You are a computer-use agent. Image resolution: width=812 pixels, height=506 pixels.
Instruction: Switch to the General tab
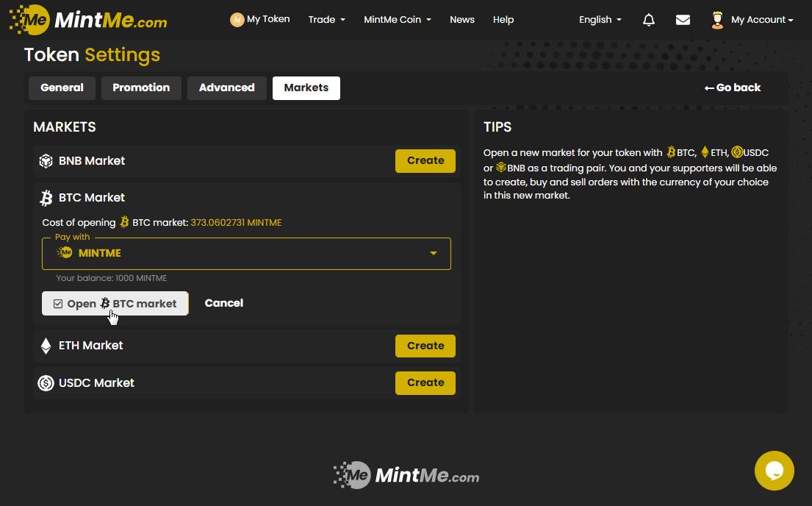coord(62,88)
